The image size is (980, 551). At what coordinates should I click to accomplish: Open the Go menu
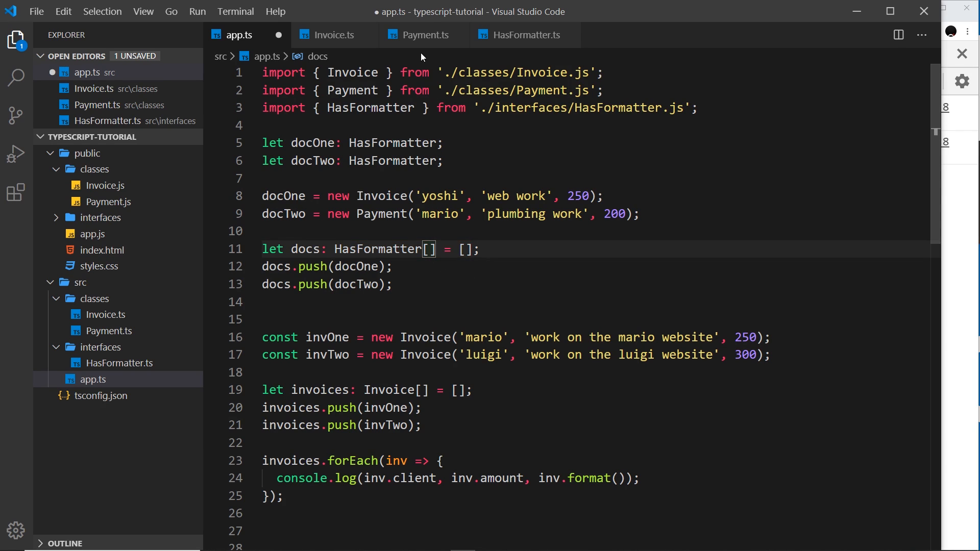[171, 11]
